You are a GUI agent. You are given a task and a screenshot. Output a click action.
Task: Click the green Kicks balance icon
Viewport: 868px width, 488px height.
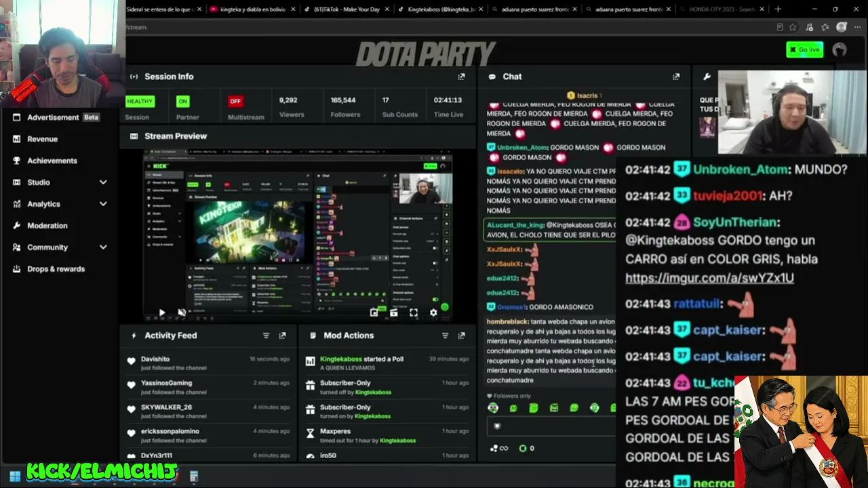point(523,448)
